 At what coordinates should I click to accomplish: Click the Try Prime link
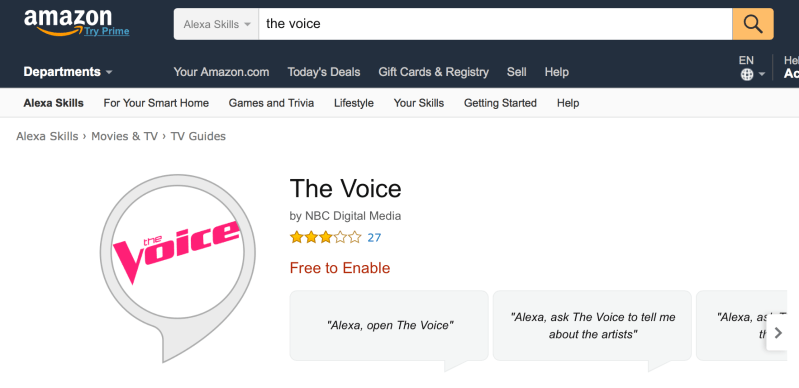[x=106, y=32]
